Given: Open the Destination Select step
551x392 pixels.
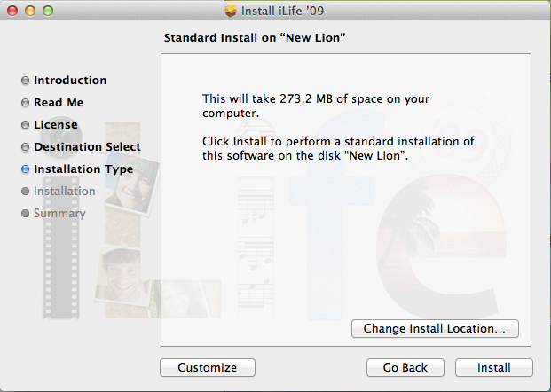Looking at the screenshot, I should [87, 147].
